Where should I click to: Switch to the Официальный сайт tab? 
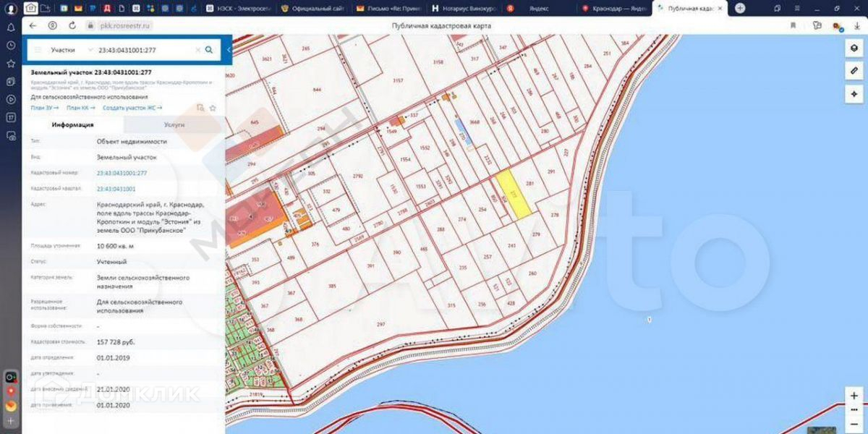pos(313,8)
